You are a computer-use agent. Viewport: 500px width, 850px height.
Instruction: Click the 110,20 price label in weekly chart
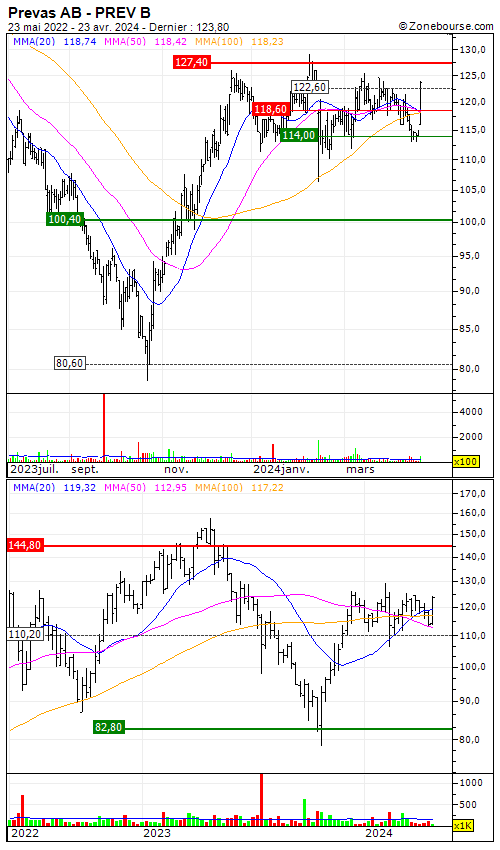pyautogui.click(x=25, y=633)
